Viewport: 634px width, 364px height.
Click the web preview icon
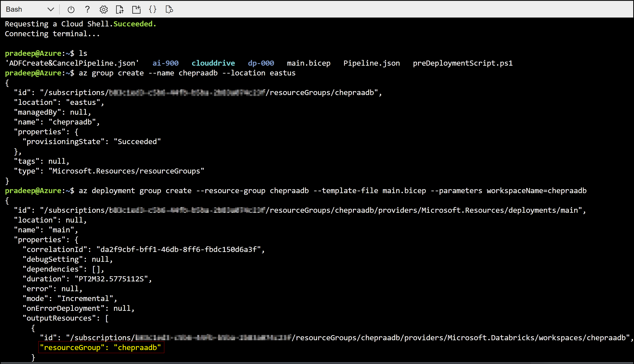169,9
